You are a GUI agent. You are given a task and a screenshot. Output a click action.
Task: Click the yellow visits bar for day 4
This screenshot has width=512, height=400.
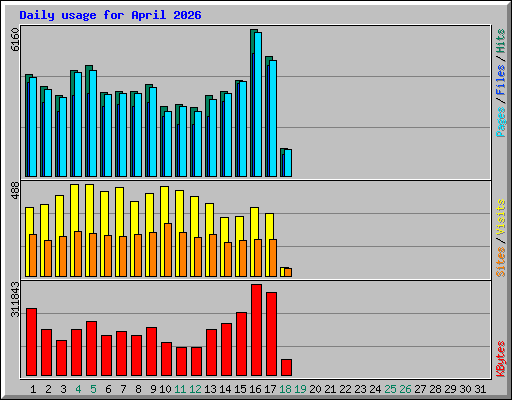pos(74,230)
